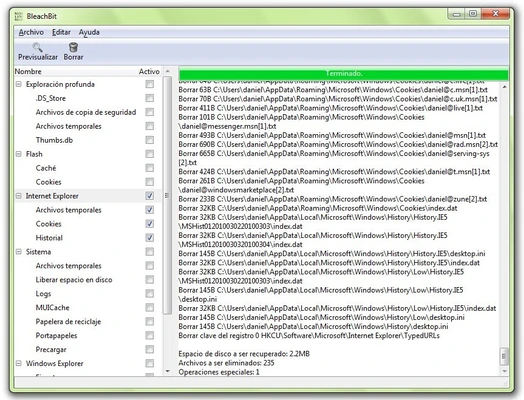The height and width of the screenshot is (400, 524).
Task: Click the log line for Cookies\index.dat
Action: (318, 208)
